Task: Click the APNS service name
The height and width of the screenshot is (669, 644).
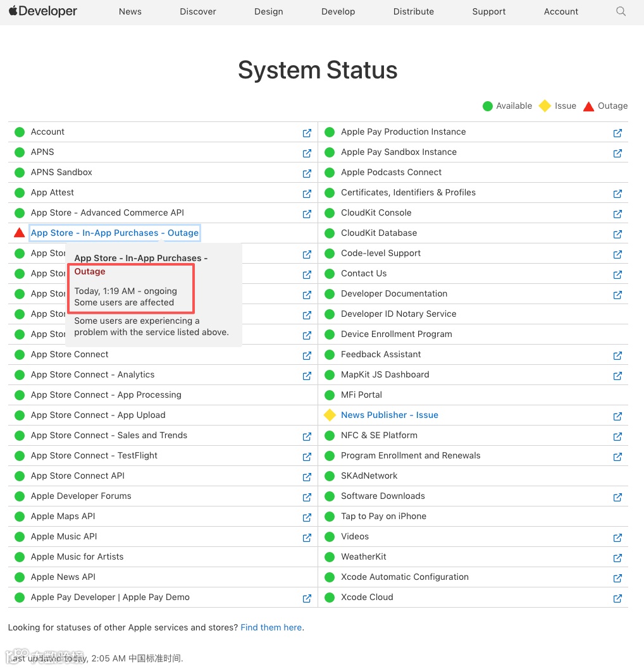Action: pos(42,152)
